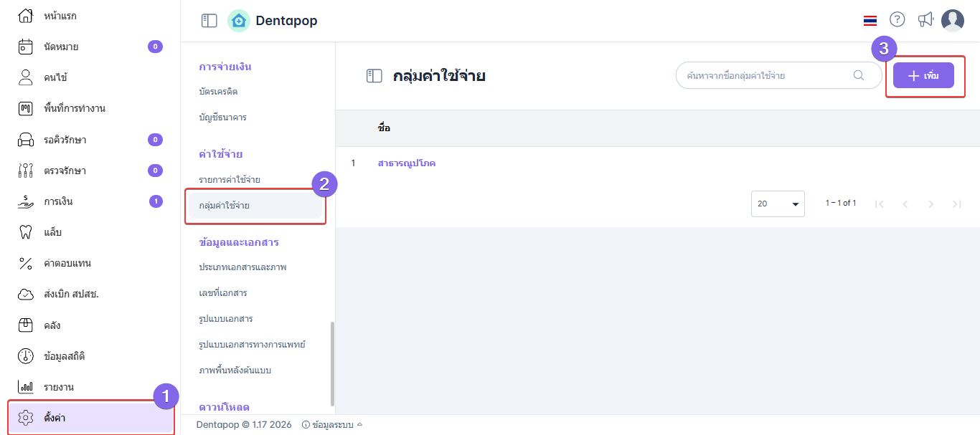Open คลัง inventory box icon
Viewport: 980px width, 435px height.
click(26, 325)
